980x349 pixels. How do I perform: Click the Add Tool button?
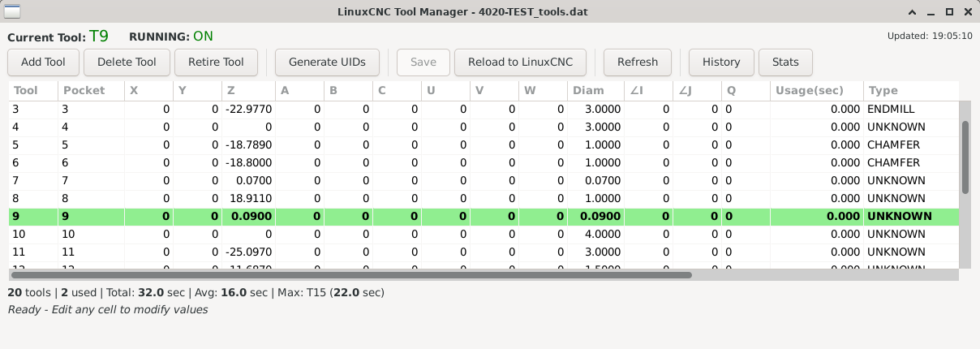click(x=43, y=62)
